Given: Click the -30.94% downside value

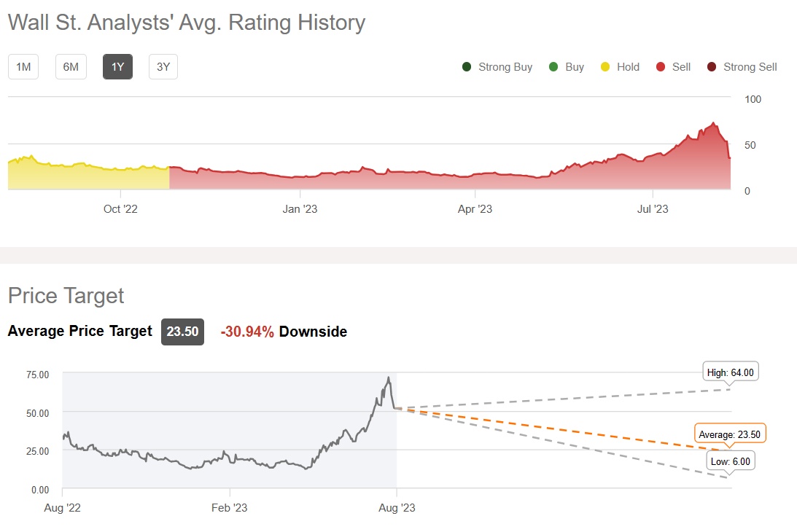Looking at the screenshot, I should 247,332.
